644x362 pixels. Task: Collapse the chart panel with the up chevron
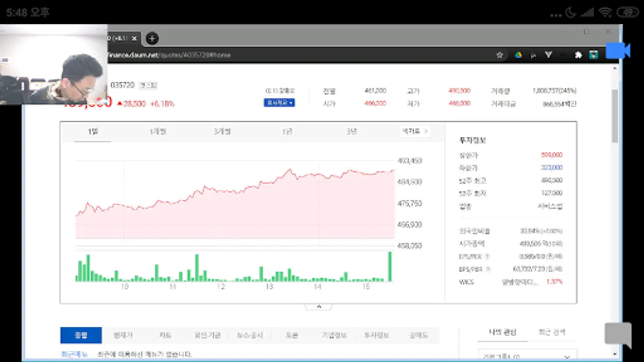coord(319,306)
